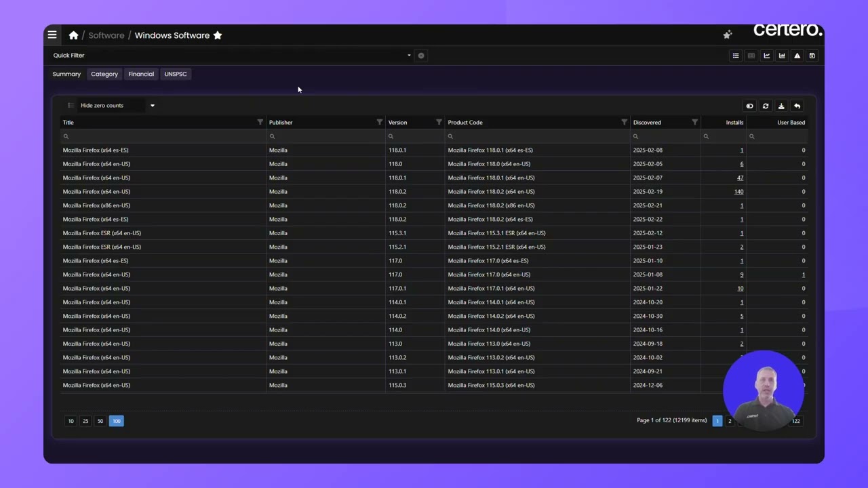Screen dimensions: 868x488
Task: Clear the Quick Filter with the round X button
Action: click(421, 56)
